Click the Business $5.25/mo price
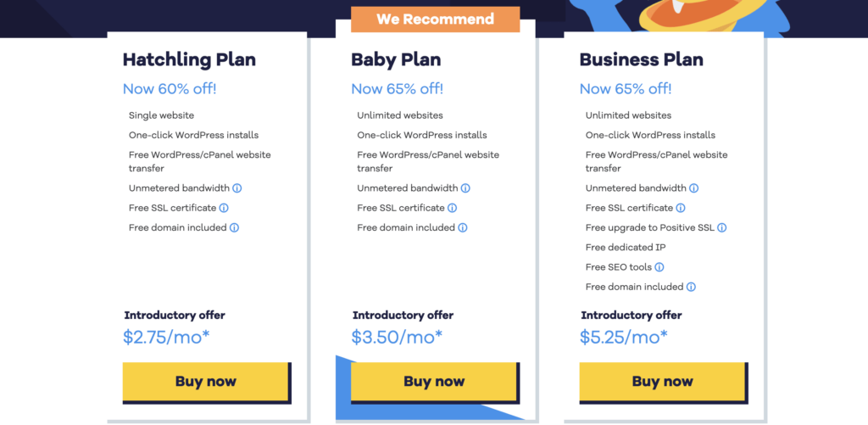Screen dimensions: 868x425 623,337
